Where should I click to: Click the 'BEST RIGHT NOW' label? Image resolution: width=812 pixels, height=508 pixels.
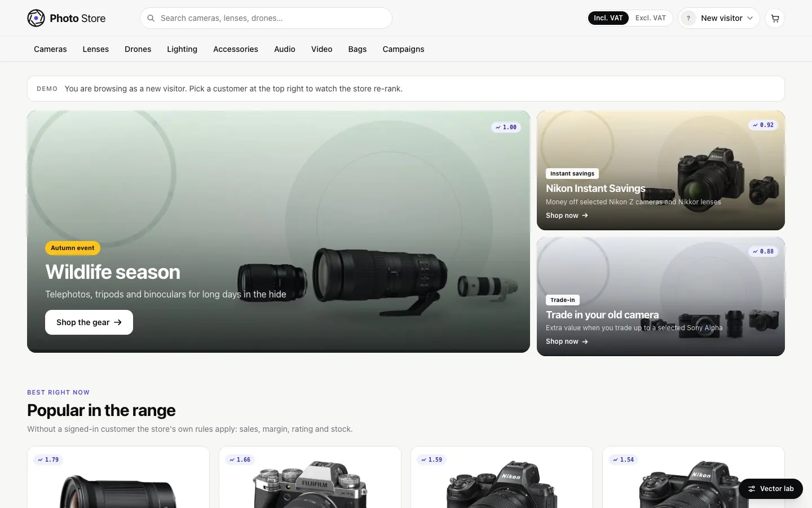coord(59,392)
